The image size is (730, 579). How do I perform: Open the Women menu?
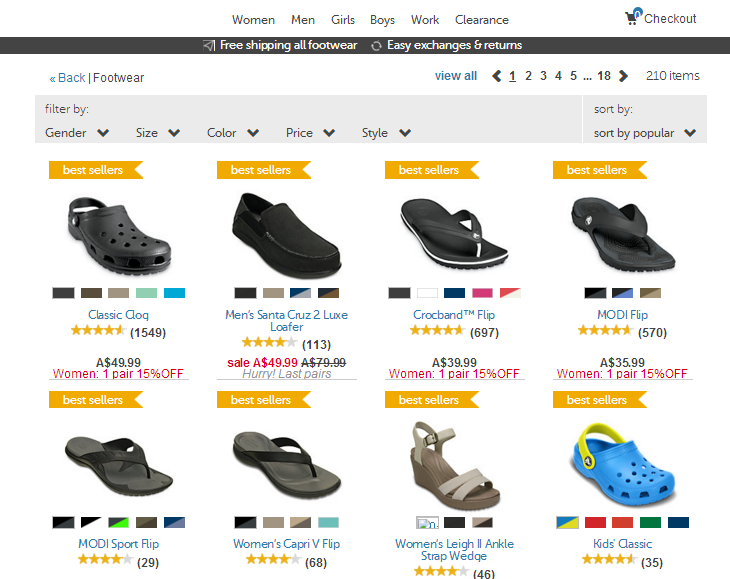click(x=253, y=20)
